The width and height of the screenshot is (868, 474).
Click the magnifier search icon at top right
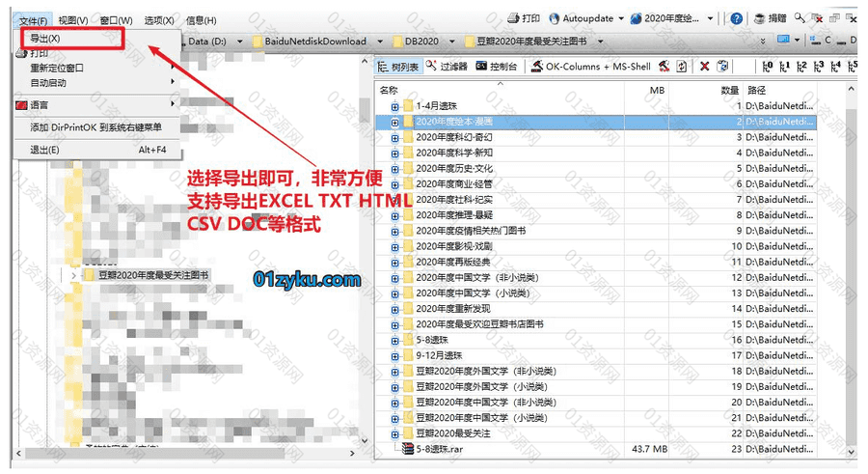click(800, 17)
